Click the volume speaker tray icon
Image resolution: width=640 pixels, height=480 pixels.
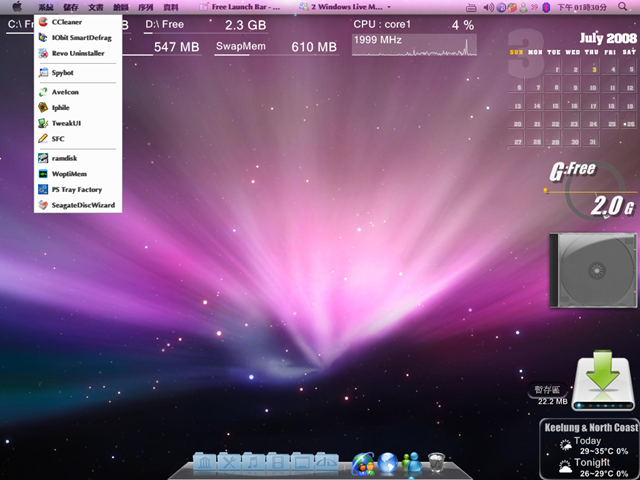[488, 7]
